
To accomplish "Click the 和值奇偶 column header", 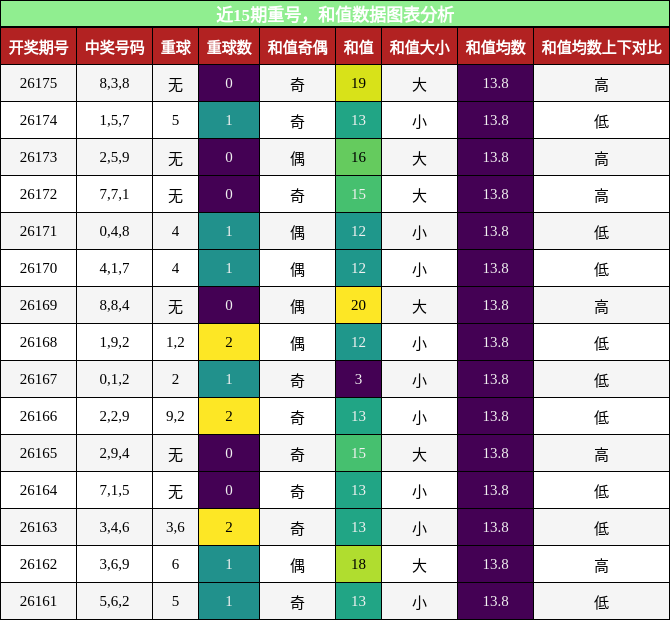I will click(x=297, y=47).
